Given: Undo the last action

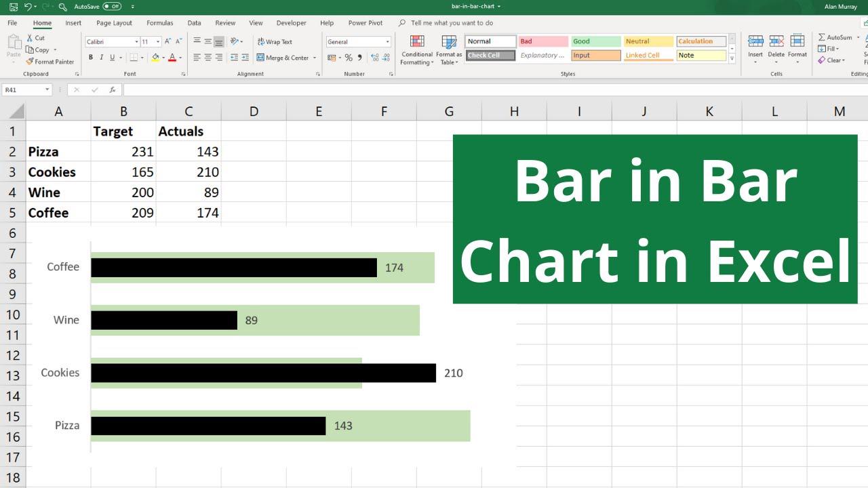Looking at the screenshot, I should click(28, 6).
